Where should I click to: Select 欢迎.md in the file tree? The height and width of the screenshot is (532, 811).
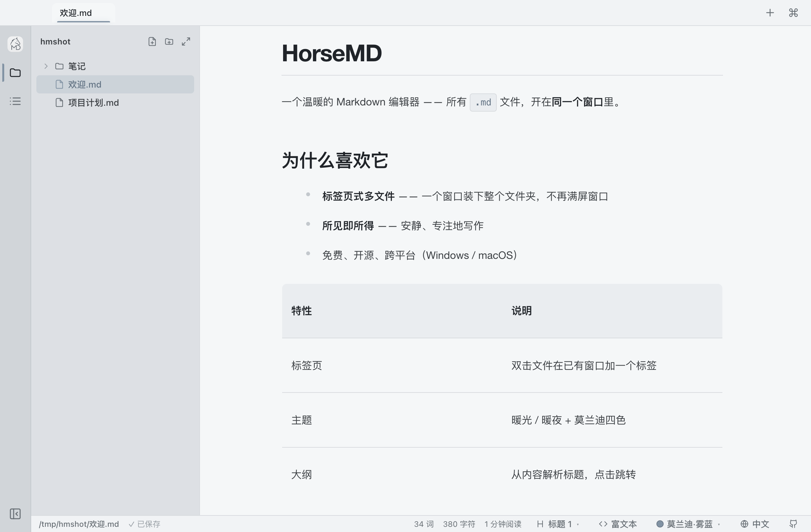click(115, 84)
